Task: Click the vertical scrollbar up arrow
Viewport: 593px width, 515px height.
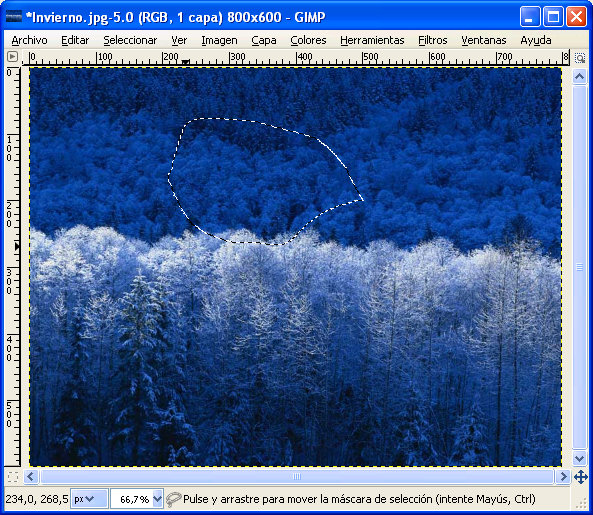Action: [x=579, y=76]
